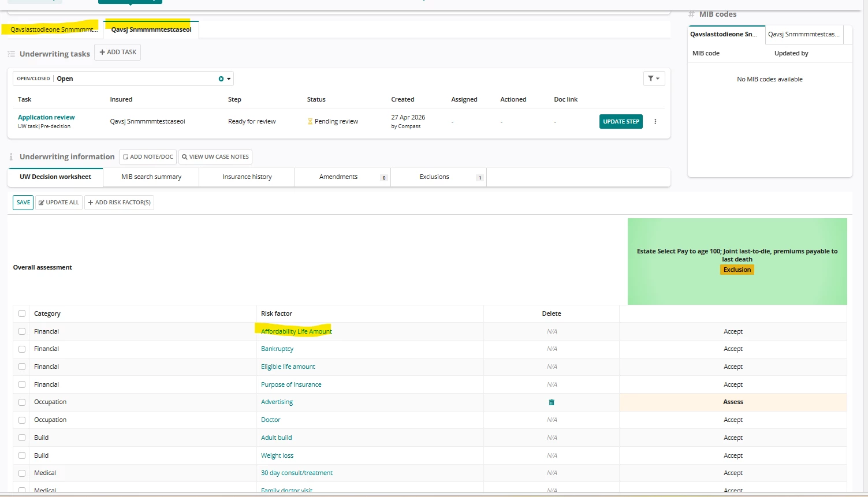Image resolution: width=868 pixels, height=497 pixels.
Task: Click the Task column header
Action: pos(25,99)
